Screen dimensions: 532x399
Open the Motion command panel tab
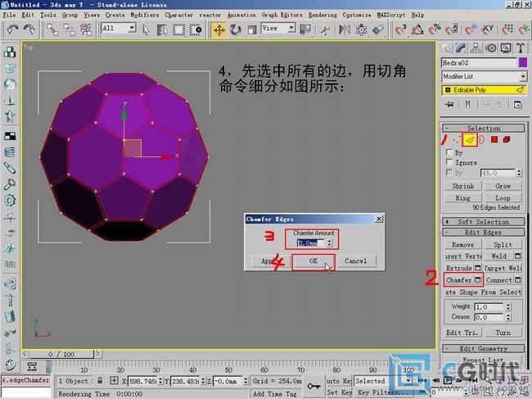(x=491, y=48)
